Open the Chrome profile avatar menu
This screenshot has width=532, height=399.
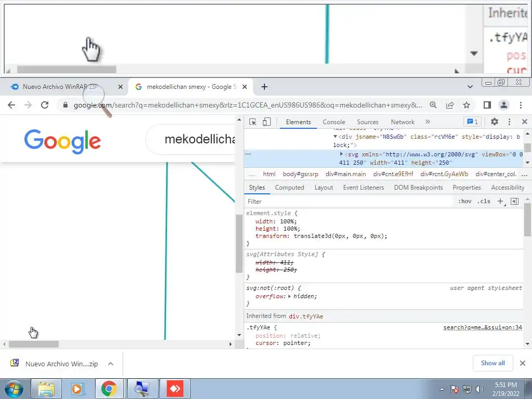(x=504, y=105)
